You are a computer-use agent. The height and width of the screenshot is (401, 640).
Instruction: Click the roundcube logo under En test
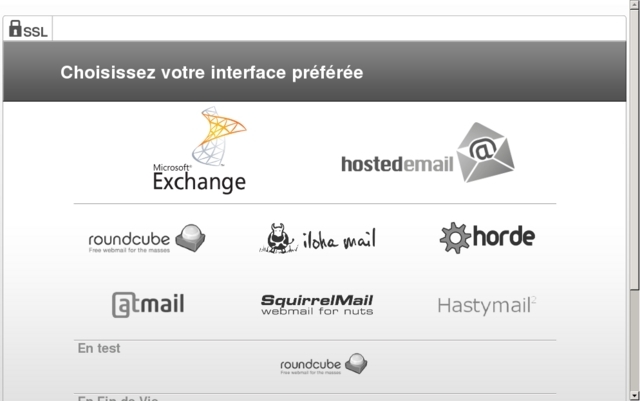pyautogui.click(x=324, y=364)
